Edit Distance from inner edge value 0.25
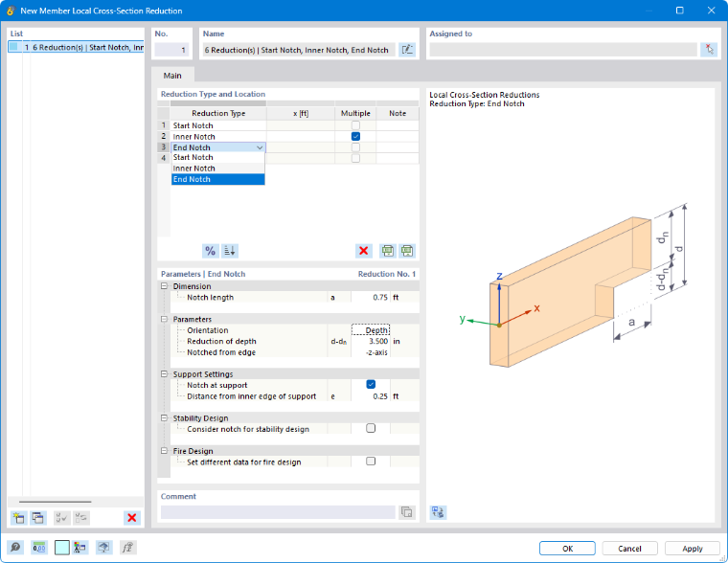This screenshot has height=563, width=728. [x=371, y=396]
